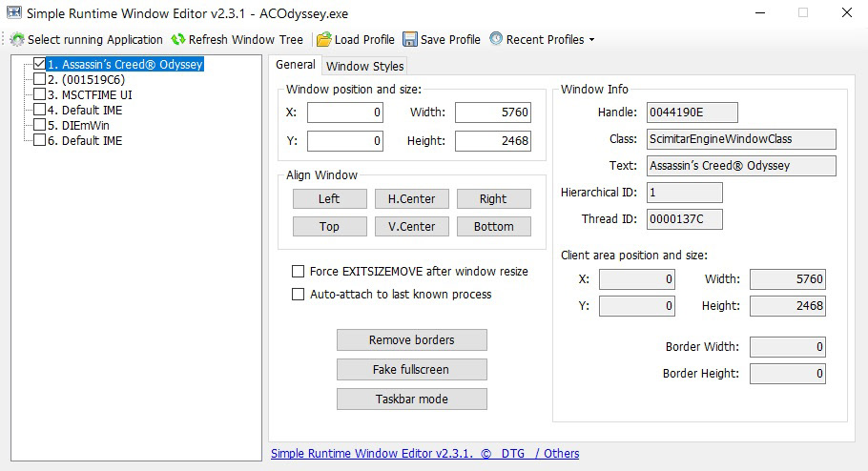Open the Recent Profiles dropdown arrow
Image resolution: width=868 pixels, height=471 pixels.
(x=591, y=40)
